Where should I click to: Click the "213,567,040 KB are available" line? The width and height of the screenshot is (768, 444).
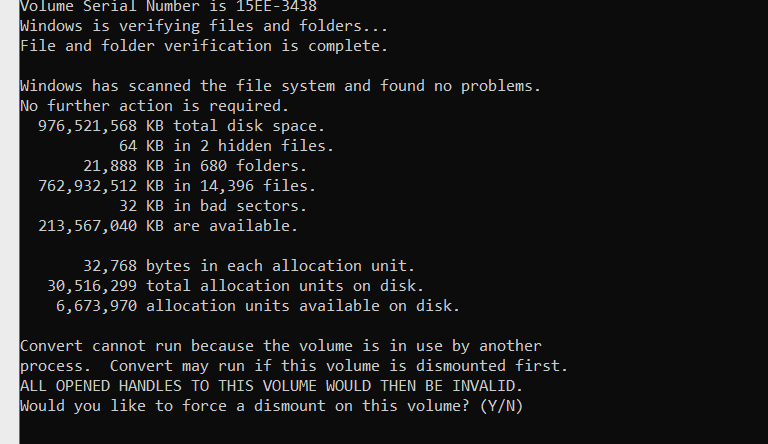pyautogui.click(x=167, y=226)
